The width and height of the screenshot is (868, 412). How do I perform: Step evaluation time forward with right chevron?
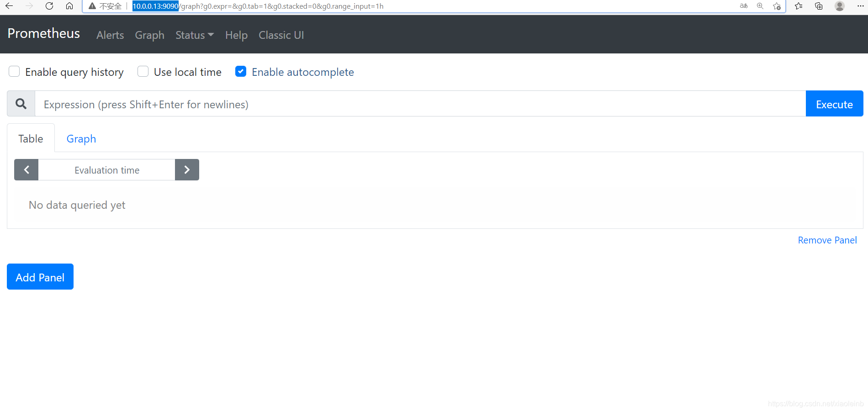coord(187,170)
